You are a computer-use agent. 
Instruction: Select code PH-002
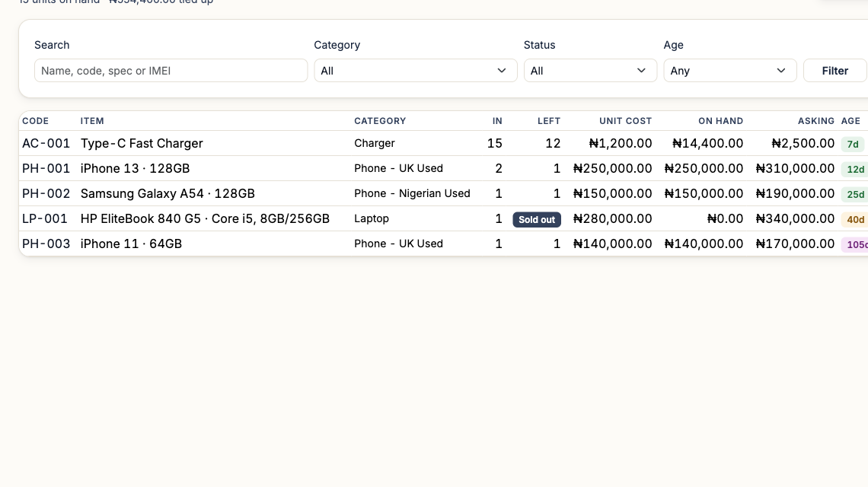pos(46,194)
